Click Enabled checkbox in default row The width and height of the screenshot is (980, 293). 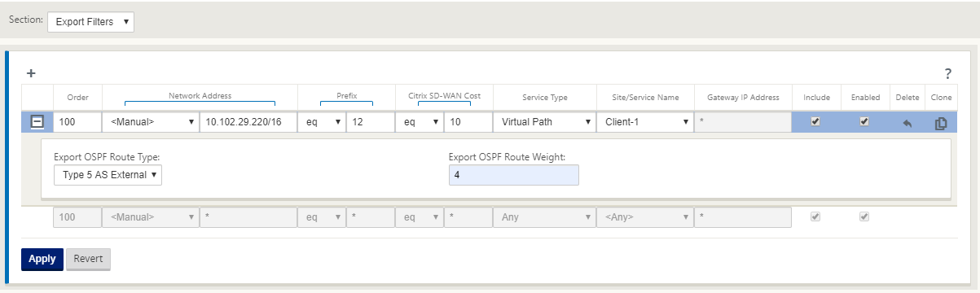(x=864, y=216)
